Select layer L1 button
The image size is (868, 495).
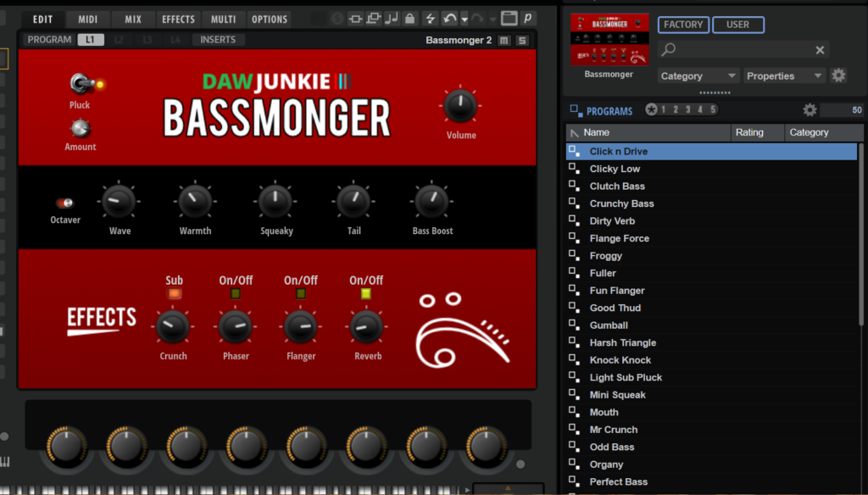(x=90, y=40)
